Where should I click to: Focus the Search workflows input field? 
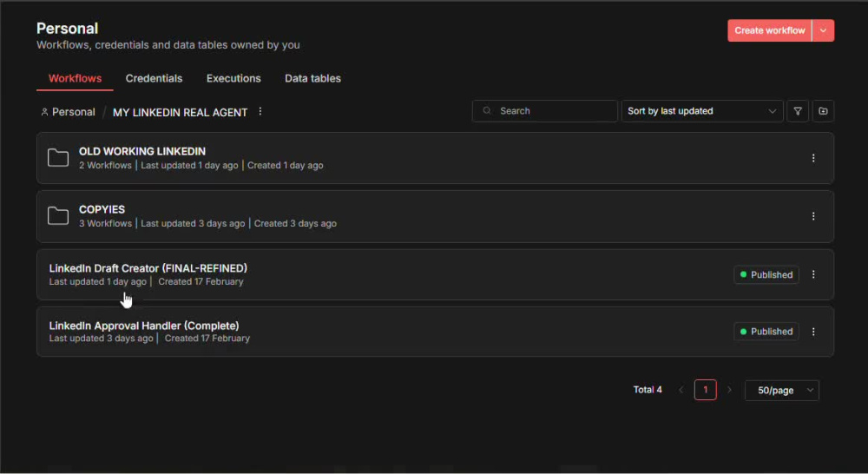pyautogui.click(x=545, y=111)
